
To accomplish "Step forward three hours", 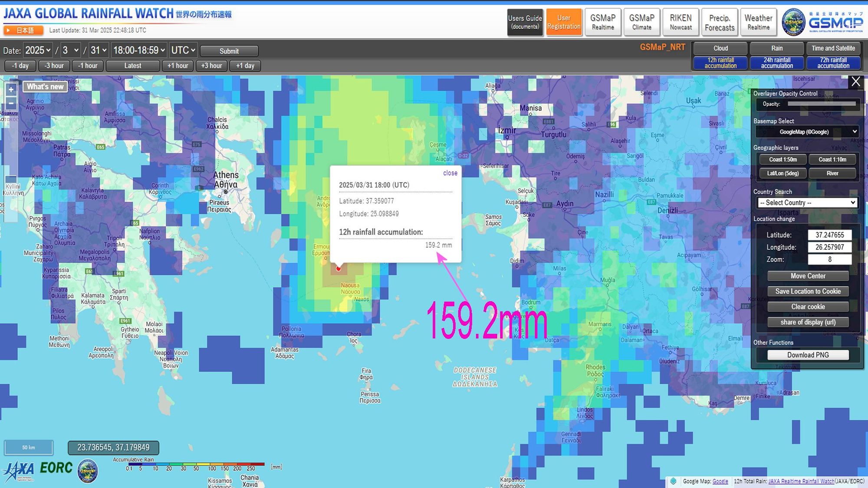I will coord(211,66).
